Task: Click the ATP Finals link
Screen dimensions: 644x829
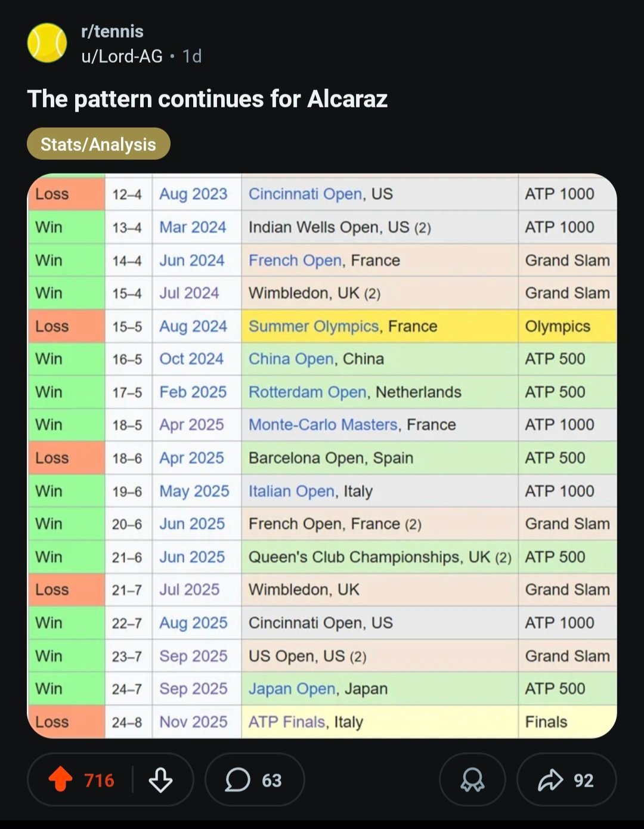Action: (x=286, y=722)
